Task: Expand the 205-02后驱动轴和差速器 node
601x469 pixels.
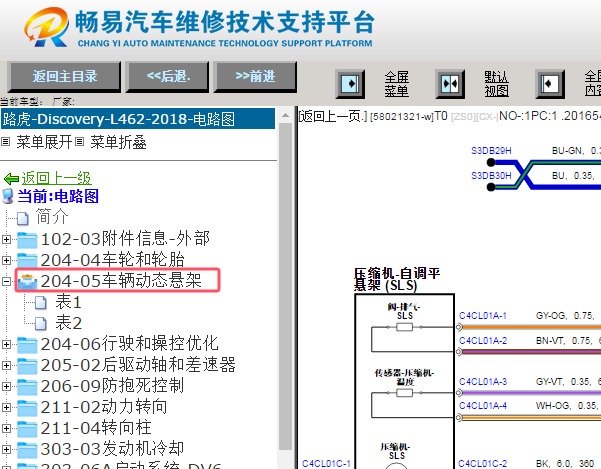Action: pos(6,366)
